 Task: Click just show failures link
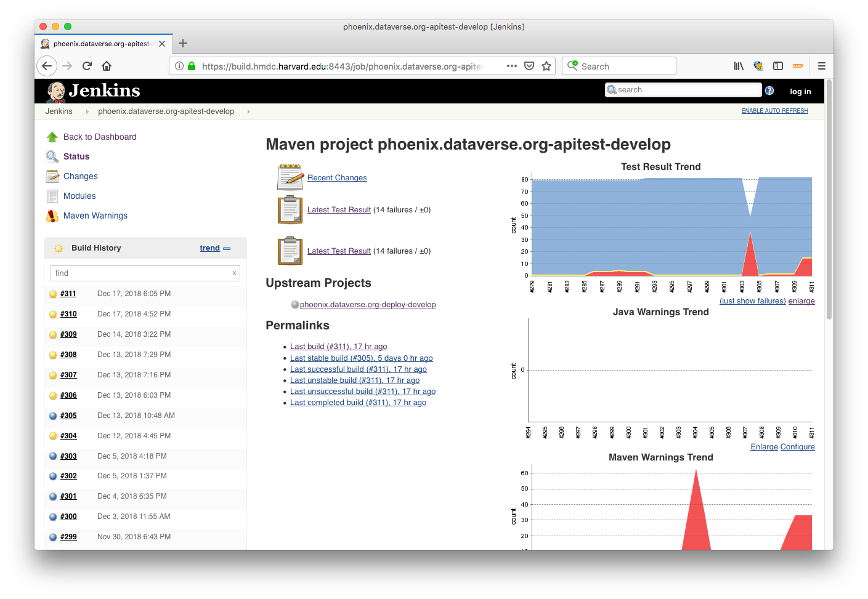pyautogui.click(x=752, y=301)
